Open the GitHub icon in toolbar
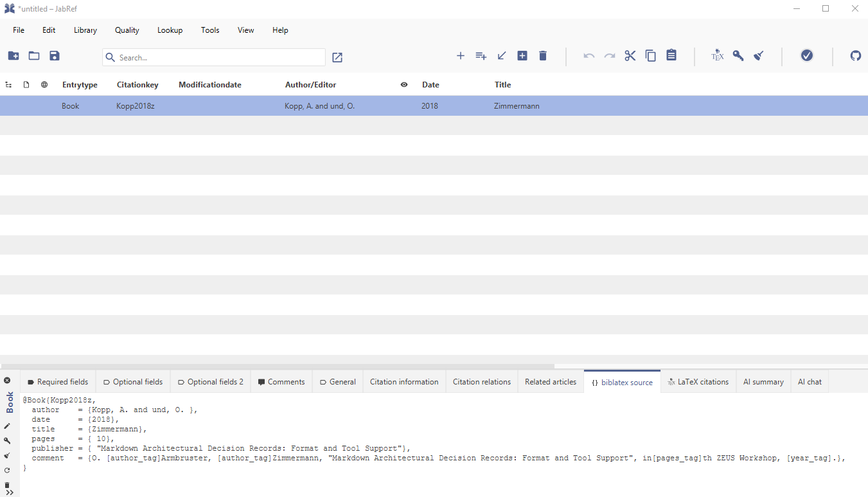The width and height of the screenshot is (868, 497). [x=855, y=56]
